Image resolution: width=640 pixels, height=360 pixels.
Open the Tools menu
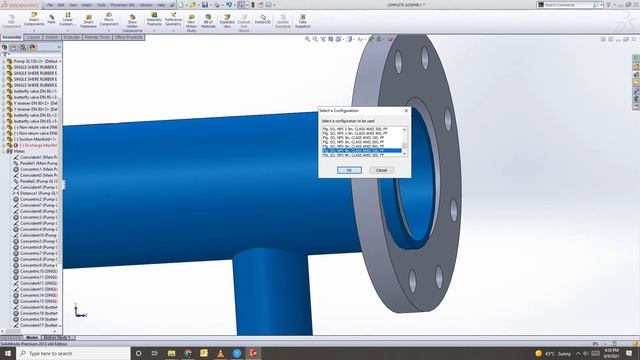coord(101,5)
